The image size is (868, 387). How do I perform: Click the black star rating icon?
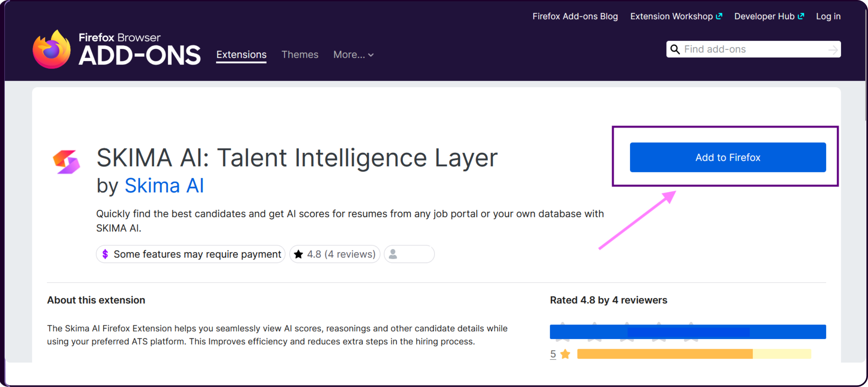tap(298, 254)
